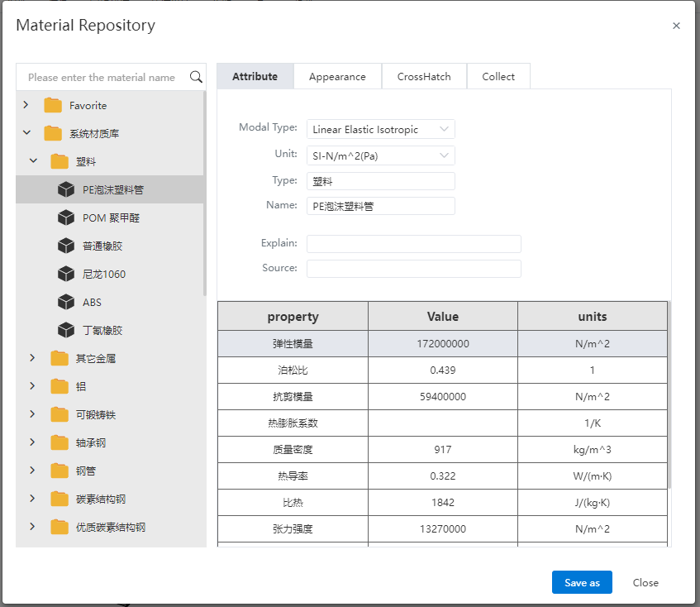Expand the 优质碳素结构钢 folder chevron
The image size is (700, 607).
pos(32,527)
